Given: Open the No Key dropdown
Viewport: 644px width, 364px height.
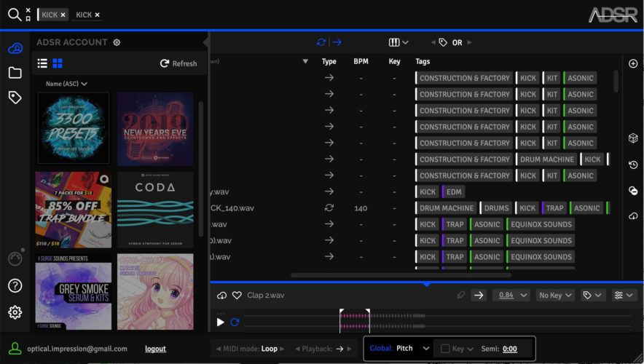Looking at the screenshot, I should 555,296.
